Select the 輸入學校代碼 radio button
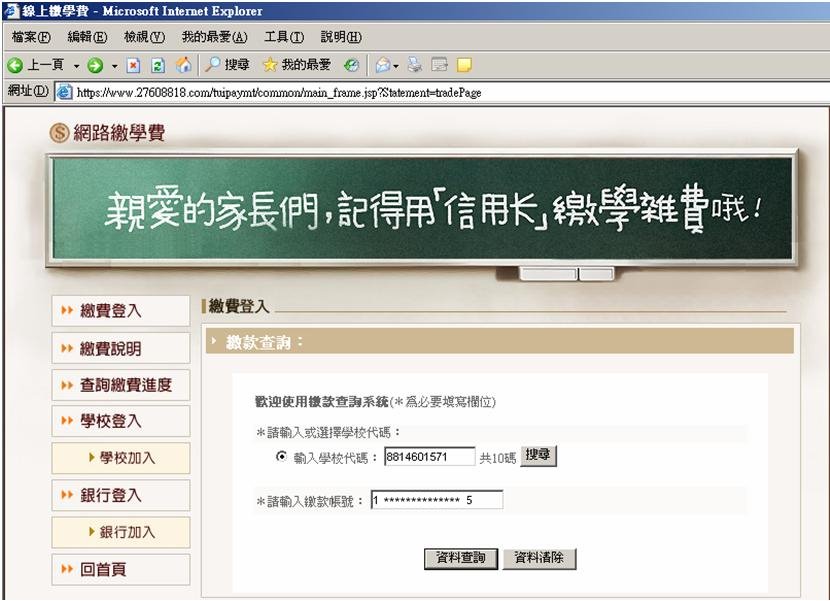830x601 pixels. tap(281, 456)
